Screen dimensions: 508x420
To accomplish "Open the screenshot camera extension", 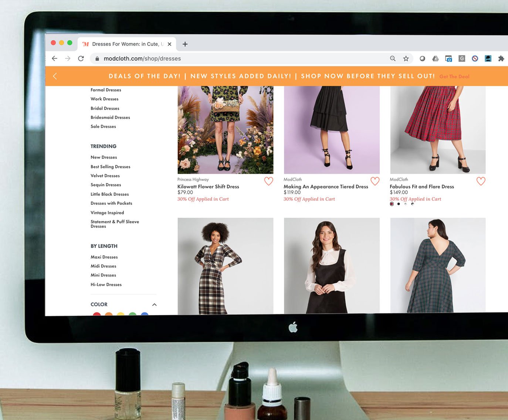I will [448, 58].
